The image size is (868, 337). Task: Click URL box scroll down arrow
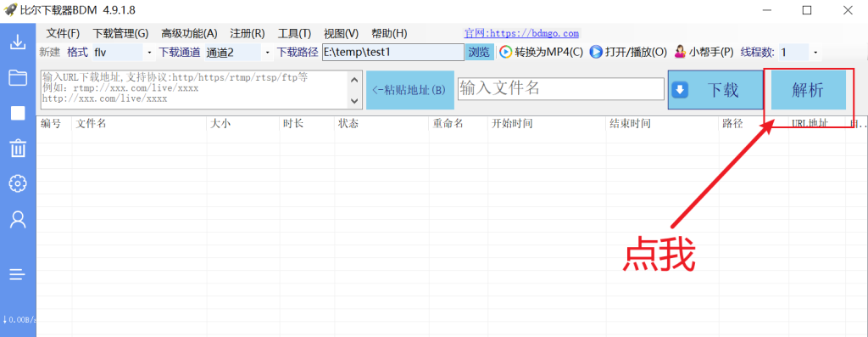click(x=355, y=101)
